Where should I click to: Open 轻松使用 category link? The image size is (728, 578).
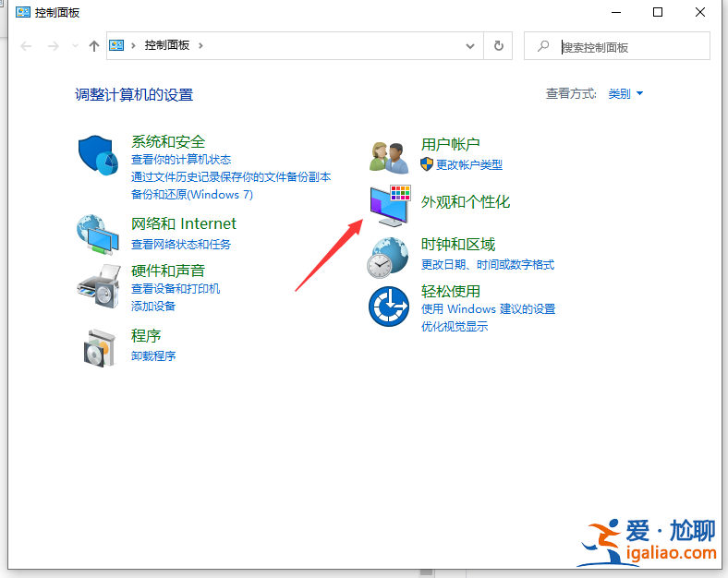(450, 292)
